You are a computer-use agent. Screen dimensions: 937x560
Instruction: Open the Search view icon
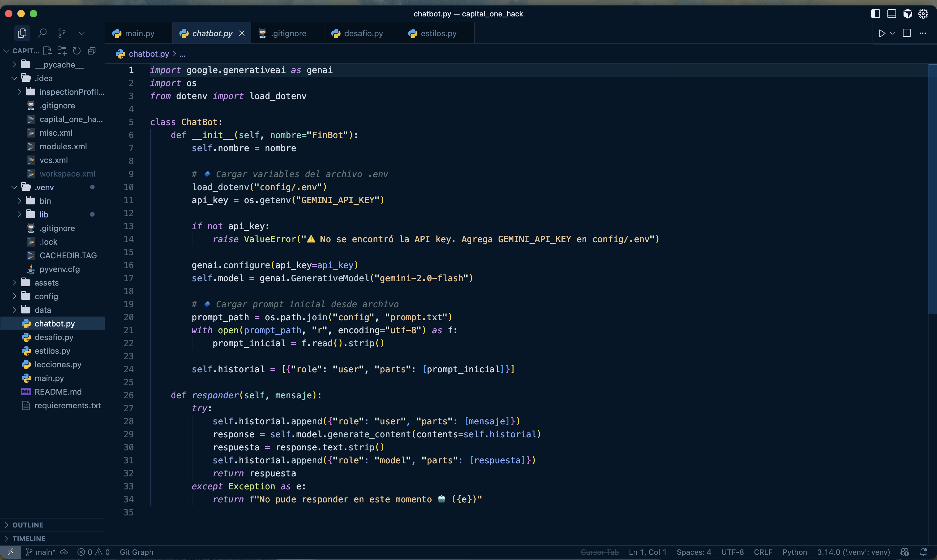pos(42,33)
